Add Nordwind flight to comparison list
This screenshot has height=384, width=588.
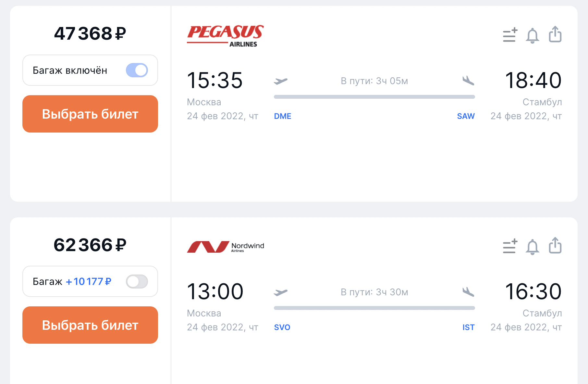pyautogui.click(x=510, y=246)
